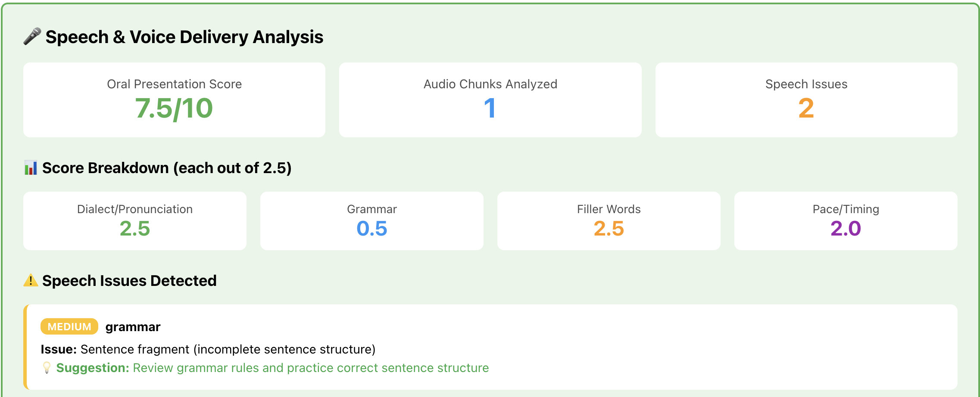Click the microphone icon beside the title
This screenshot has width=980, height=397.
pyautogui.click(x=32, y=37)
